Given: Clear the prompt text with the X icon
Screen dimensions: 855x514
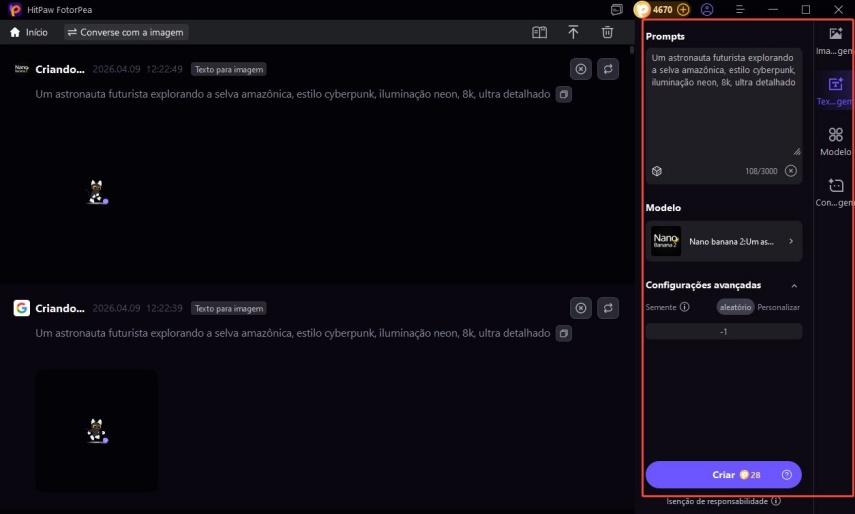Looking at the screenshot, I should (791, 171).
